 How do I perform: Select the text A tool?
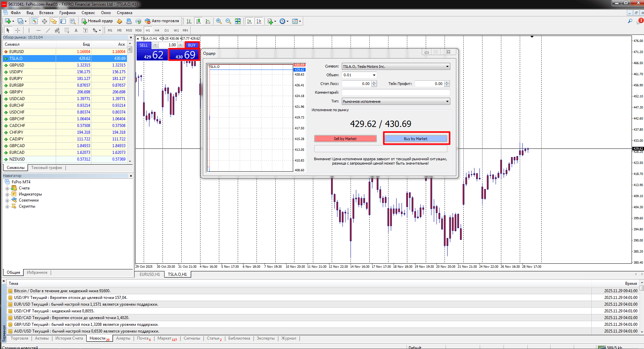(x=76, y=30)
